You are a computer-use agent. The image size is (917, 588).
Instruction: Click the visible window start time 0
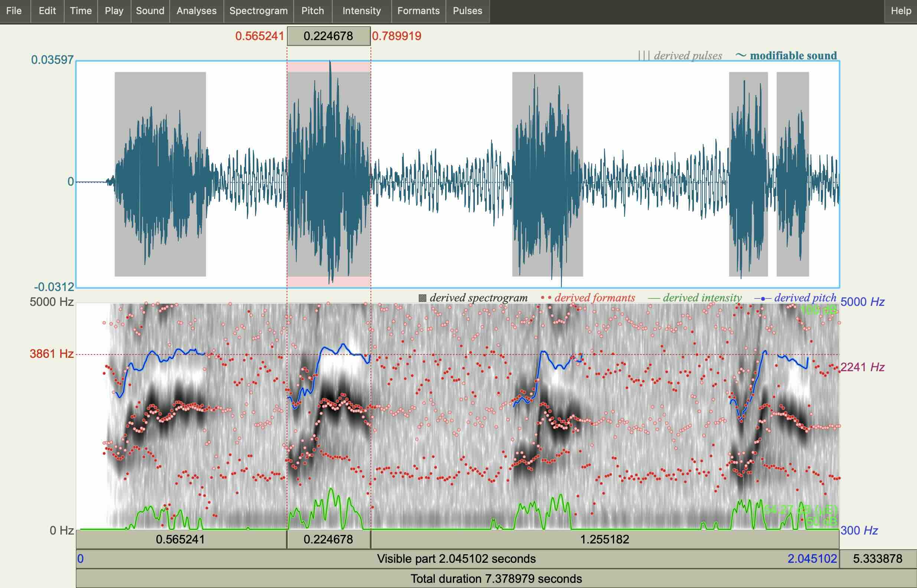click(81, 559)
